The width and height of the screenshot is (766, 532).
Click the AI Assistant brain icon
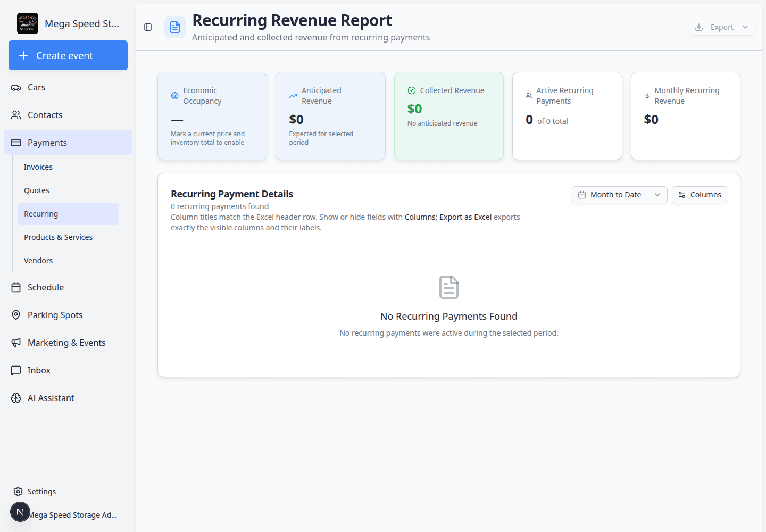point(16,398)
